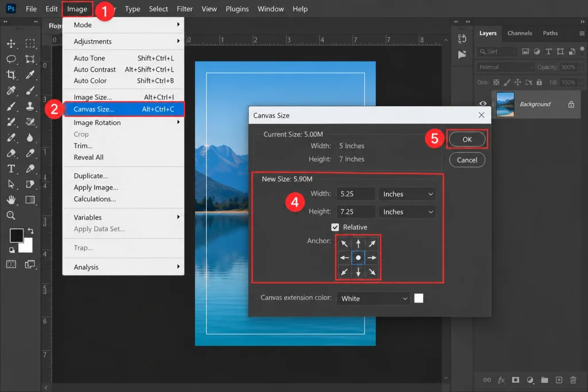Toggle Quick Mask mode icon
This screenshot has width=588, height=392.
(x=11, y=264)
